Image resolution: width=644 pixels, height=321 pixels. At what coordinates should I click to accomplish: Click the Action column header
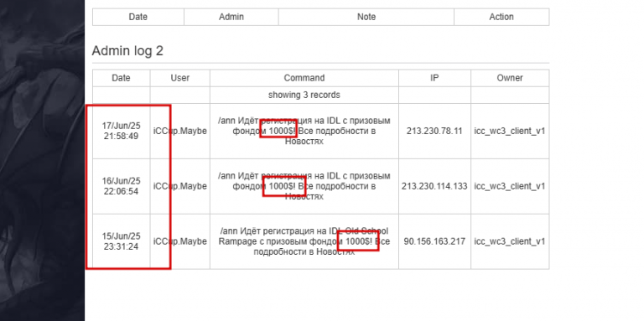501,17
